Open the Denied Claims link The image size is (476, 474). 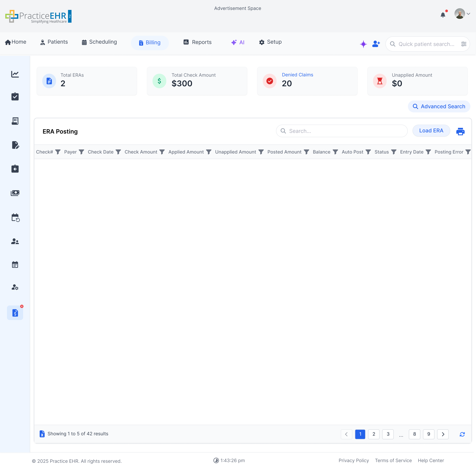(297, 75)
